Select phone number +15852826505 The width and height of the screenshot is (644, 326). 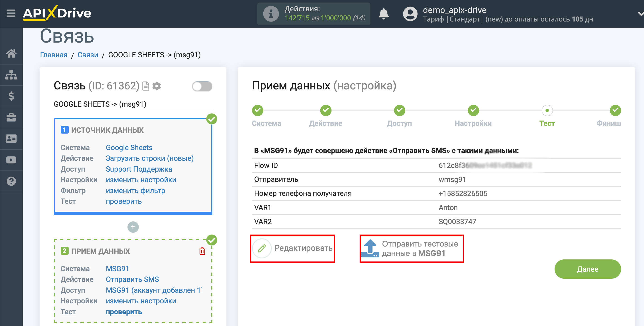(x=463, y=193)
